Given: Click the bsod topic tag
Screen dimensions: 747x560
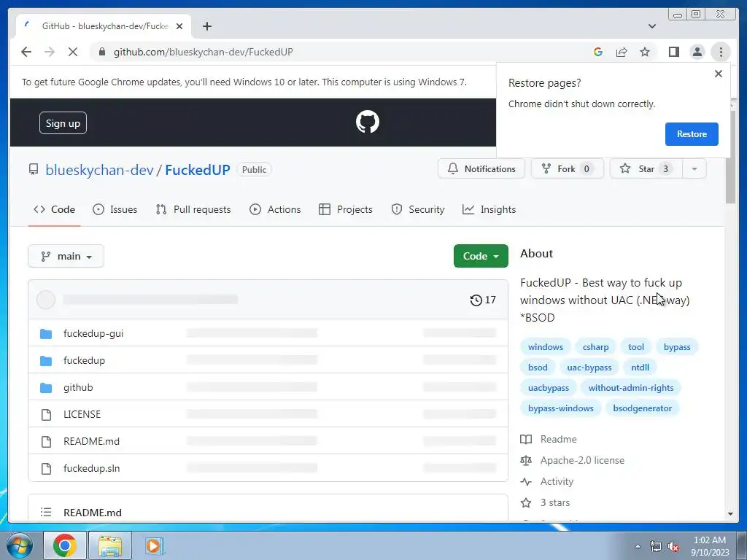Looking at the screenshot, I should 538,367.
